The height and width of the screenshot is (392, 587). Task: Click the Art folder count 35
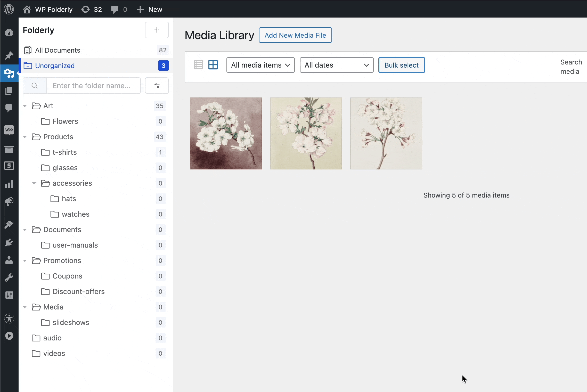click(x=160, y=106)
